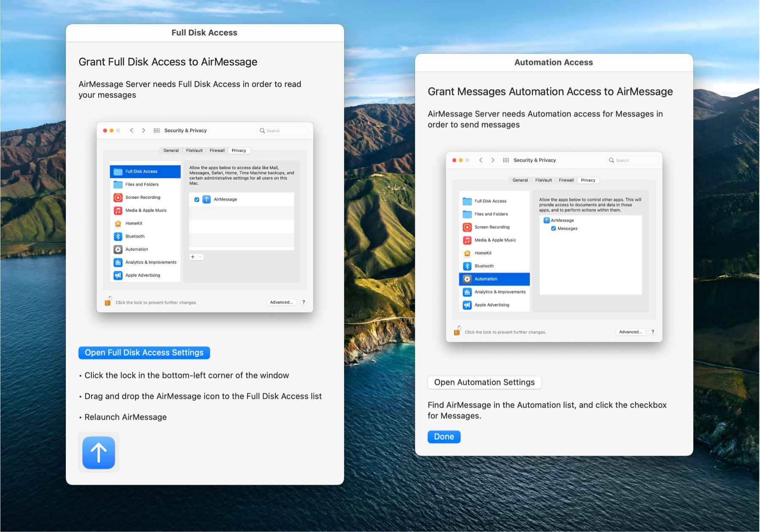Select Full Disk Access row in left preview
This screenshot has height=532, width=760.
145,172
